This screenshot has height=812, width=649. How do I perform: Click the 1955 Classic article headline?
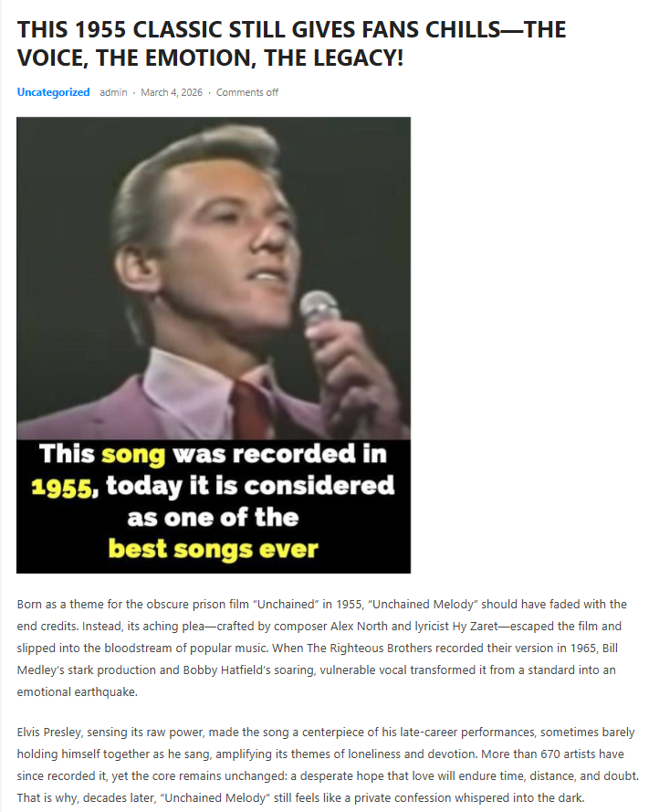click(291, 44)
